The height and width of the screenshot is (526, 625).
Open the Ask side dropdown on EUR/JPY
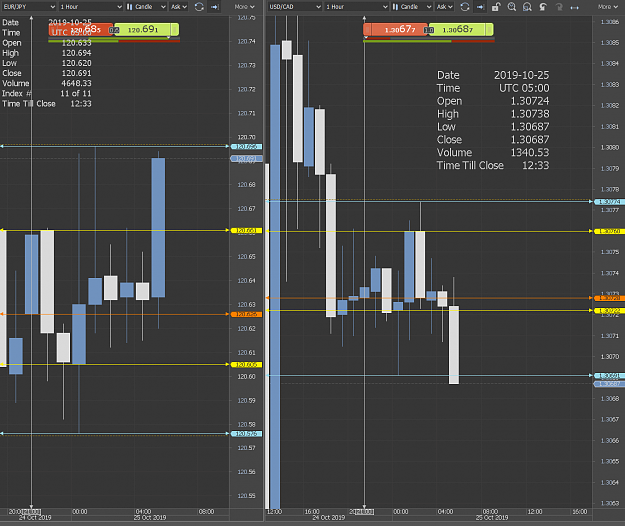179,6
